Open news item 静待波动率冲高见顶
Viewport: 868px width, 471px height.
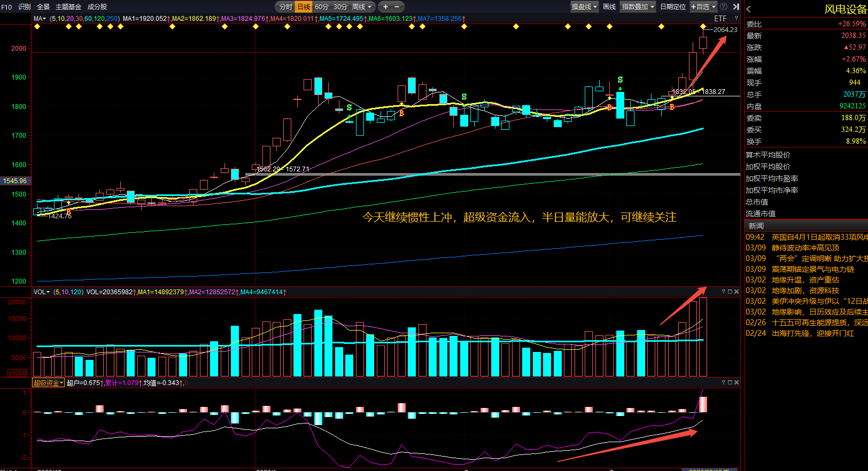805,248
